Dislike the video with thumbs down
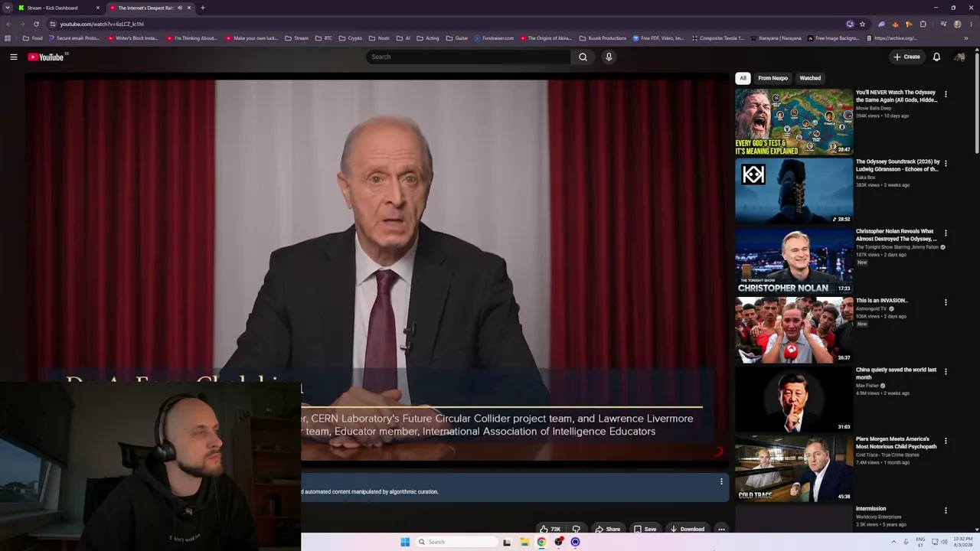 point(576,529)
